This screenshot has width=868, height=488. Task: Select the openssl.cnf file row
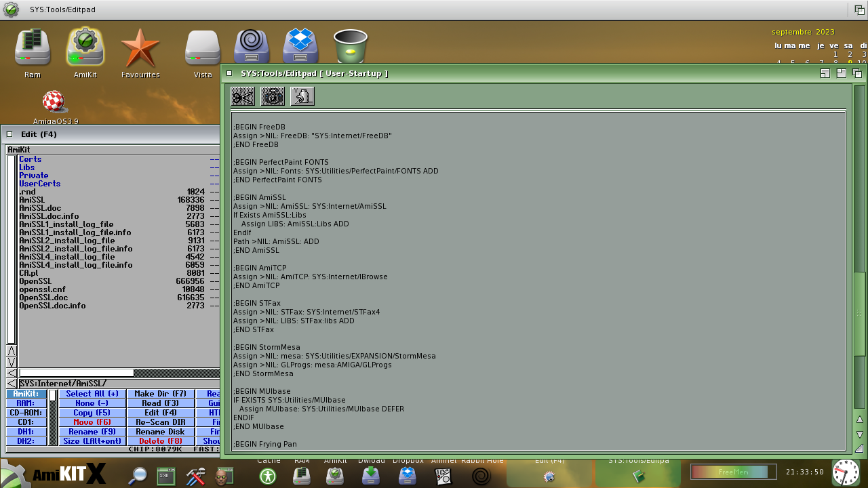pyautogui.click(x=119, y=289)
